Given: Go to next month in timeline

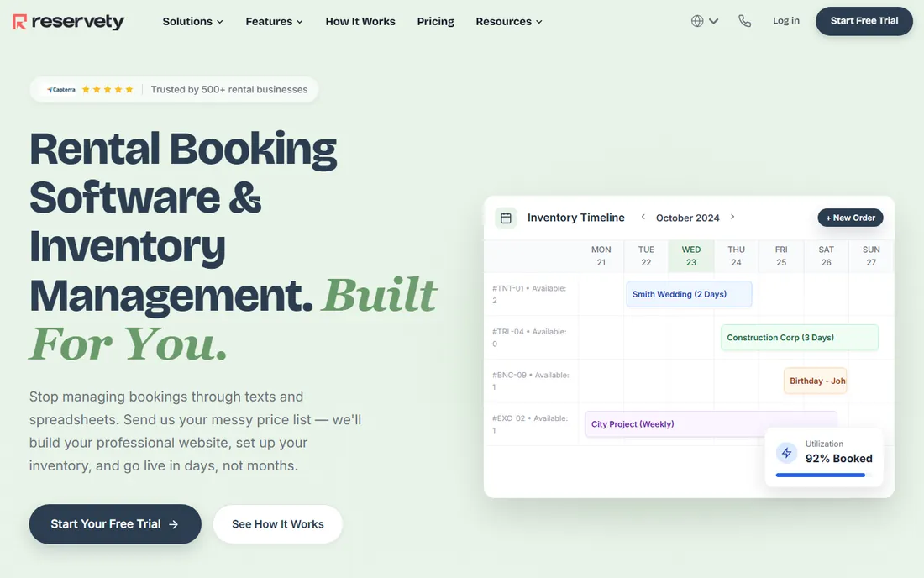Looking at the screenshot, I should [x=732, y=217].
